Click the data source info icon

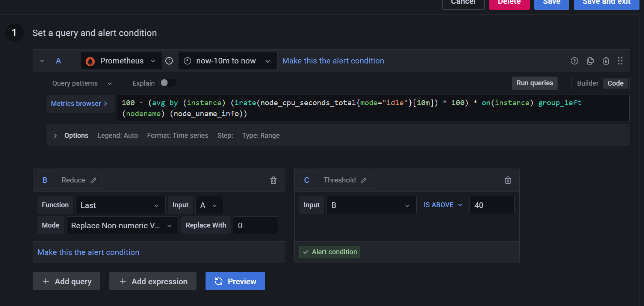point(169,61)
